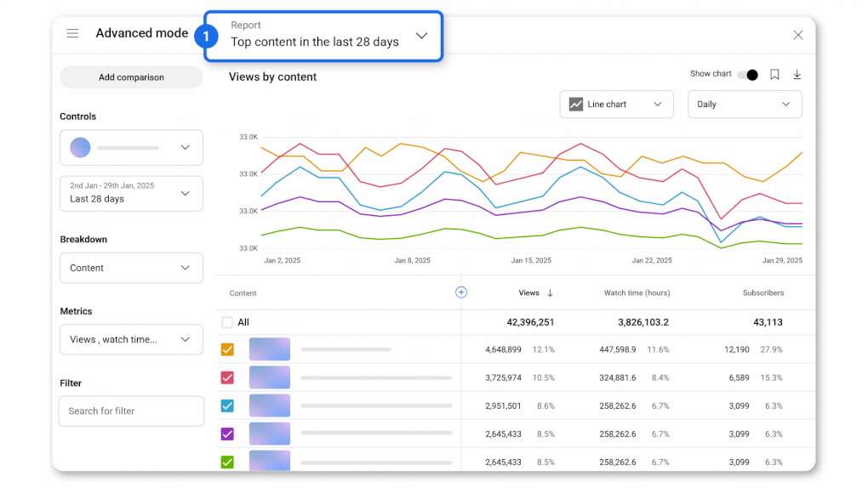The width and height of the screenshot is (868, 488).
Task: Click the round channel avatar in Controls
Action: [x=80, y=147]
